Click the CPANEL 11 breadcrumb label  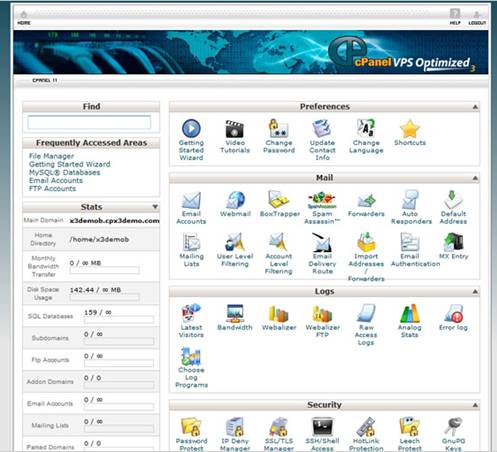click(45, 80)
